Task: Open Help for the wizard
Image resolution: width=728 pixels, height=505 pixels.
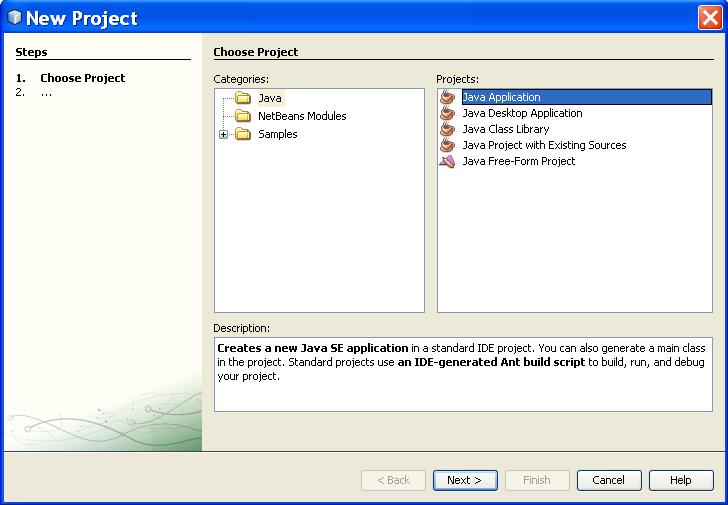Action: [x=680, y=480]
